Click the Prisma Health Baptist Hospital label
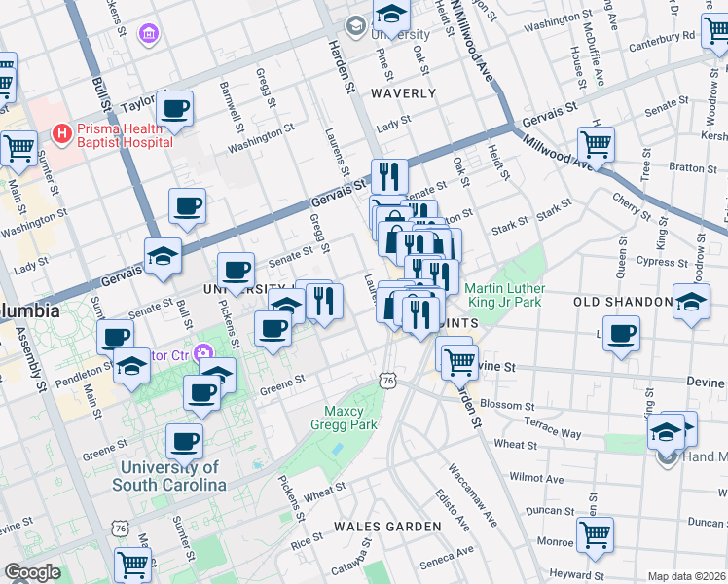 (x=125, y=135)
